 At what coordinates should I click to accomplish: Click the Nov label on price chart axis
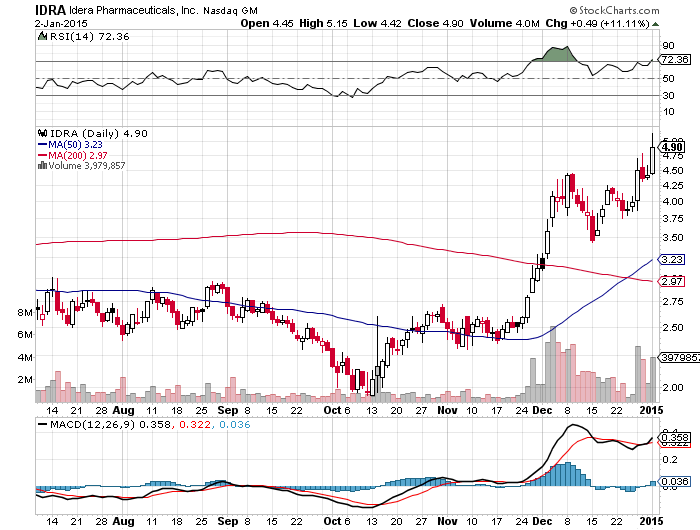coord(447,410)
